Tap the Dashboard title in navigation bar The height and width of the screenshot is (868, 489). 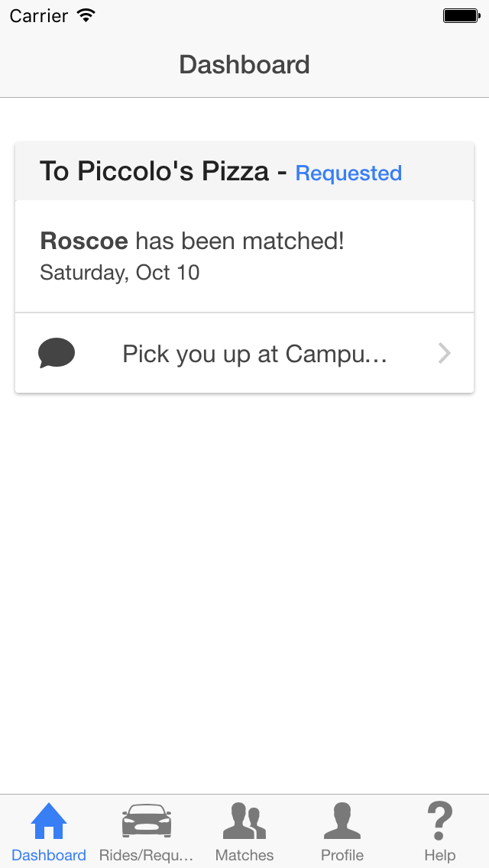point(244,65)
